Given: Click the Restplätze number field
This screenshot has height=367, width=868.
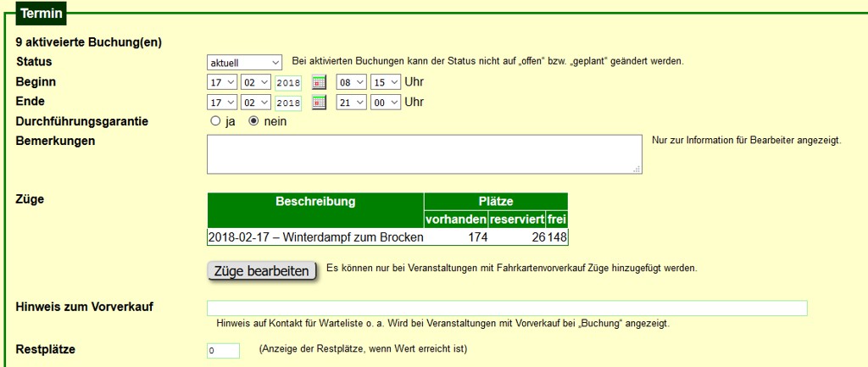Looking at the screenshot, I should click(x=223, y=351).
